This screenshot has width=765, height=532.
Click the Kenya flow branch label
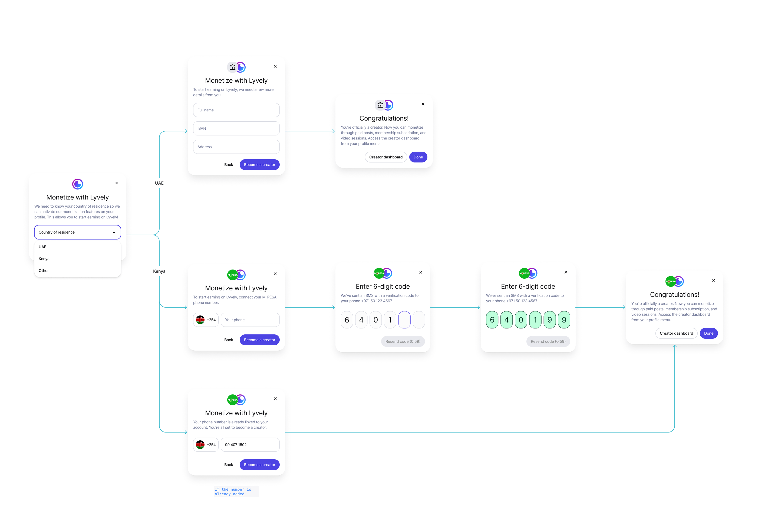click(159, 271)
